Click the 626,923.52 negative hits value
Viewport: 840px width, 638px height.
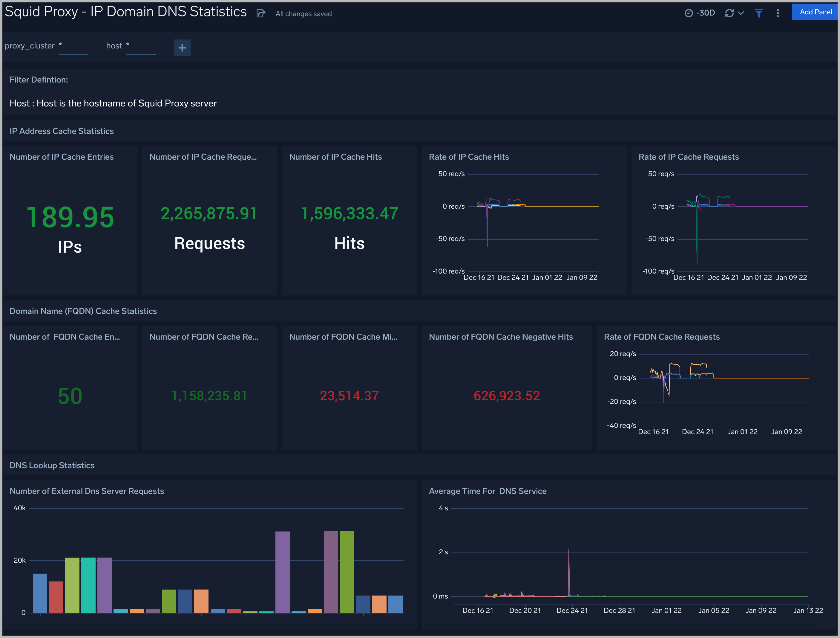tap(506, 396)
